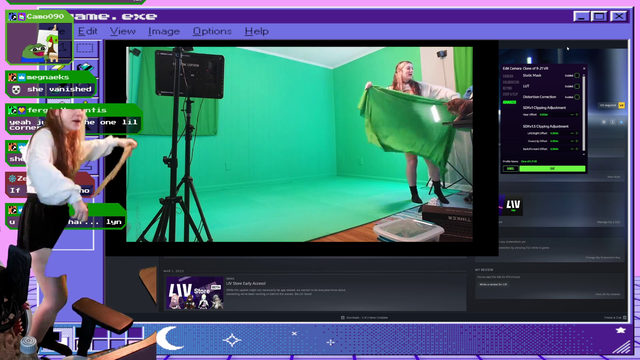Click the scroll-down arrow in Edit Camera
This screenshot has width=640, height=360.
[584, 154]
